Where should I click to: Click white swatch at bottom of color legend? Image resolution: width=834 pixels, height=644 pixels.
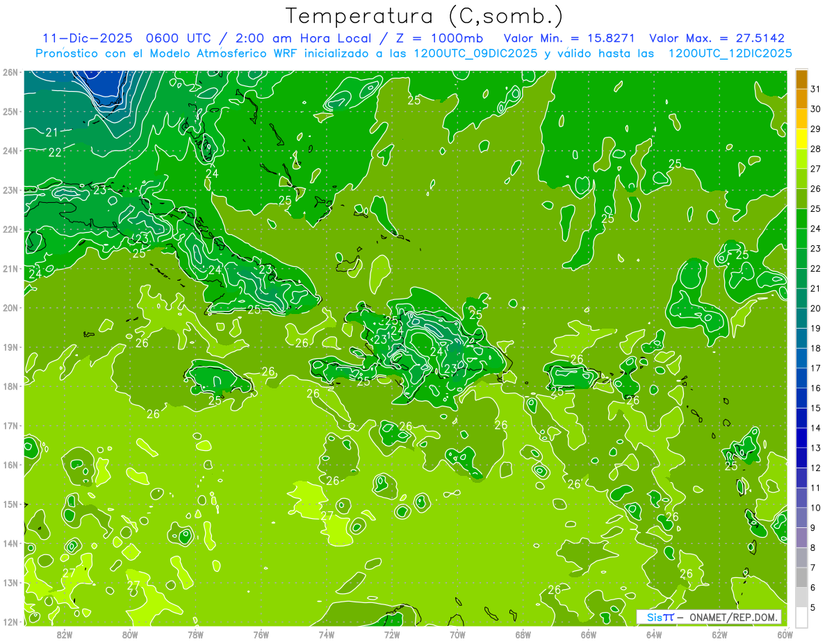[802, 616]
